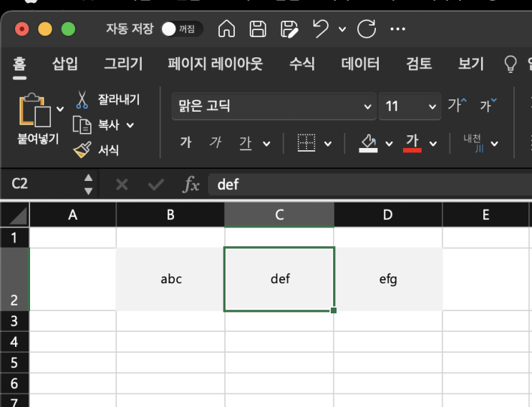Toggle italic 가 formatting

(x=215, y=142)
